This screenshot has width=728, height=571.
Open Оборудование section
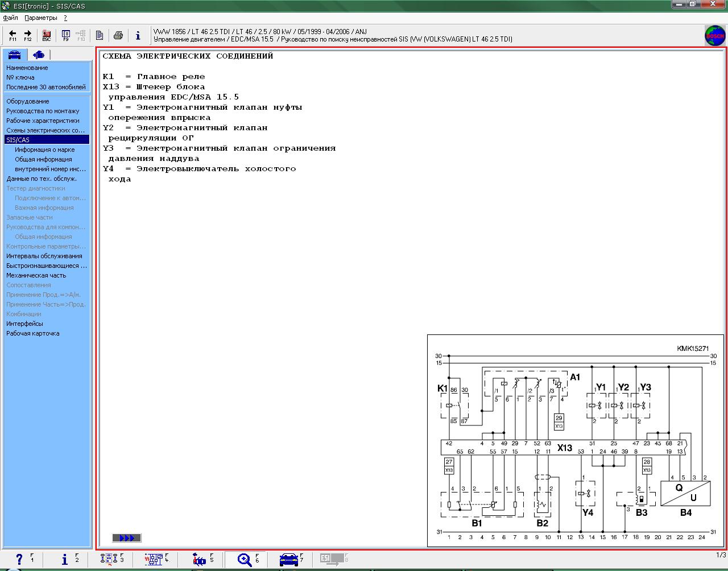click(x=28, y=101)
